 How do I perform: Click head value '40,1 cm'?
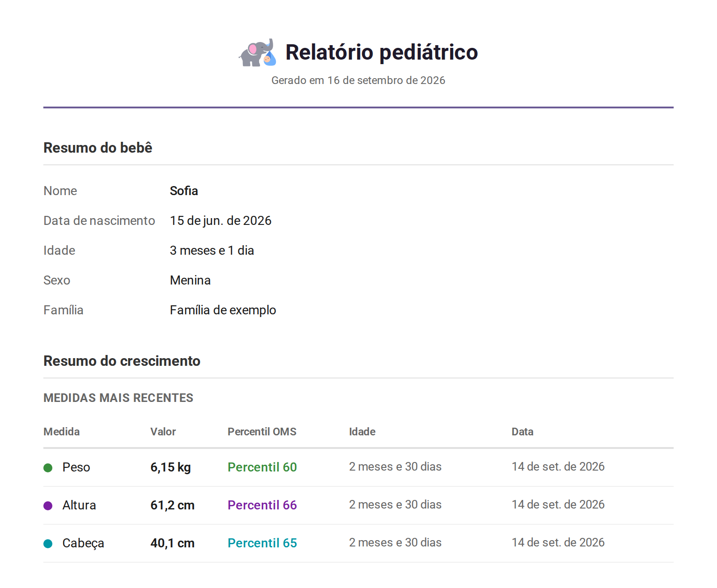(x=172, y=543)
